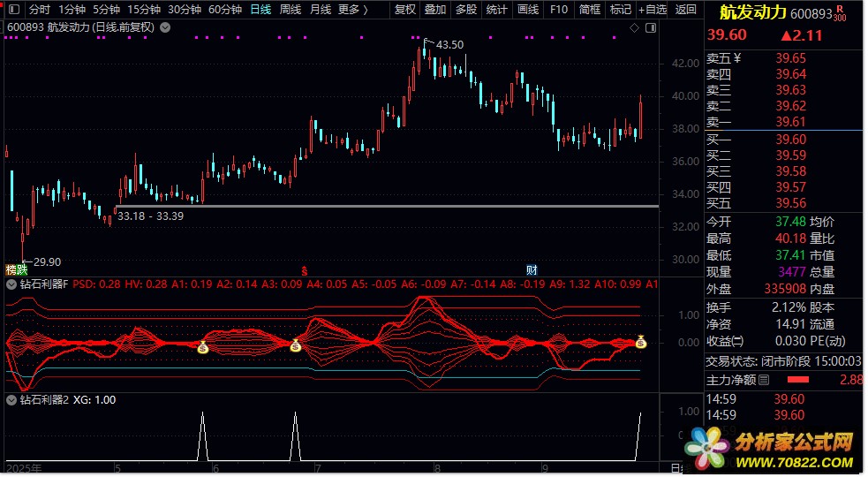Click the panel layout icon beside diamond
868x477 pixels.
649,27
